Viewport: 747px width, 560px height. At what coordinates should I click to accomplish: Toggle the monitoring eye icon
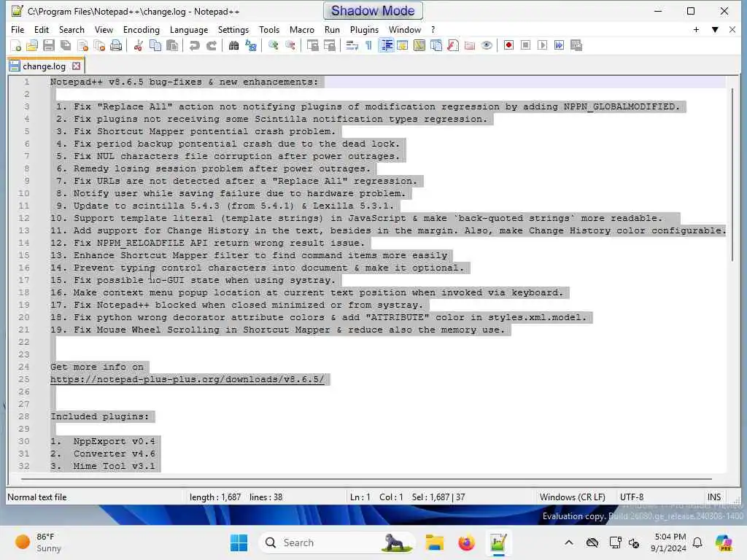click(x=487, y=46)
